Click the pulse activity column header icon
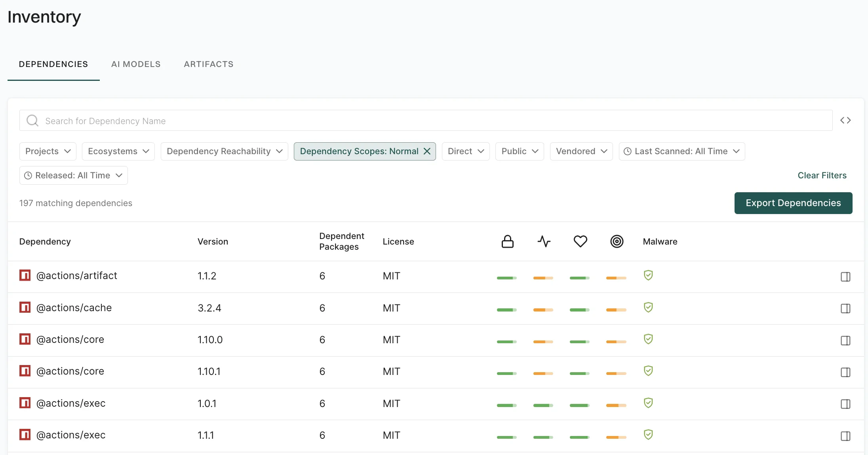 [x=544, y=241]
